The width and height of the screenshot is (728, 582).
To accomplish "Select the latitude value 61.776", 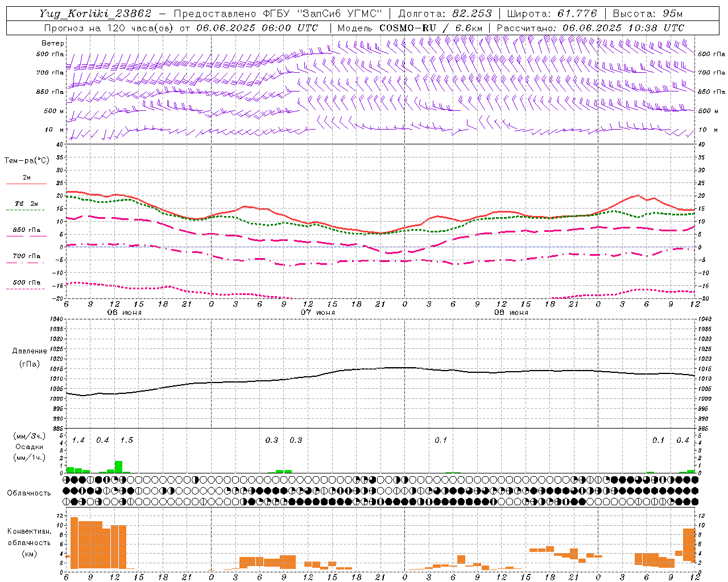I will (x=577, y=14).
